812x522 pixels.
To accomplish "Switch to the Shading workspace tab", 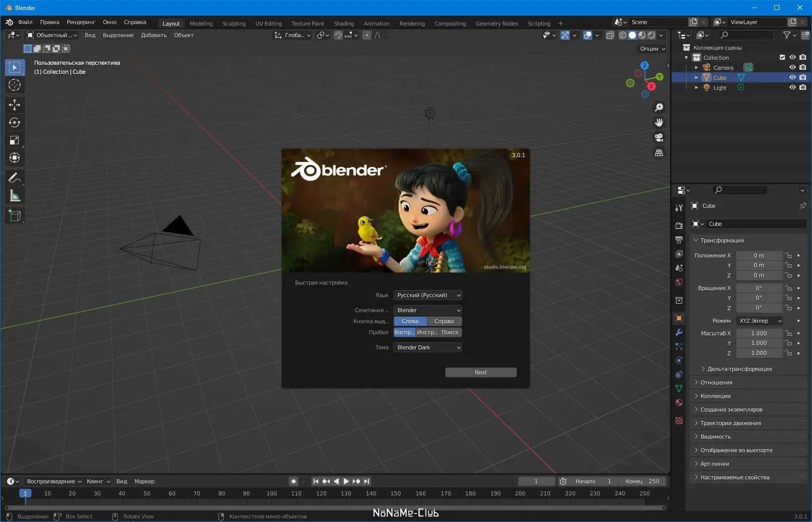I will (344, 24).
